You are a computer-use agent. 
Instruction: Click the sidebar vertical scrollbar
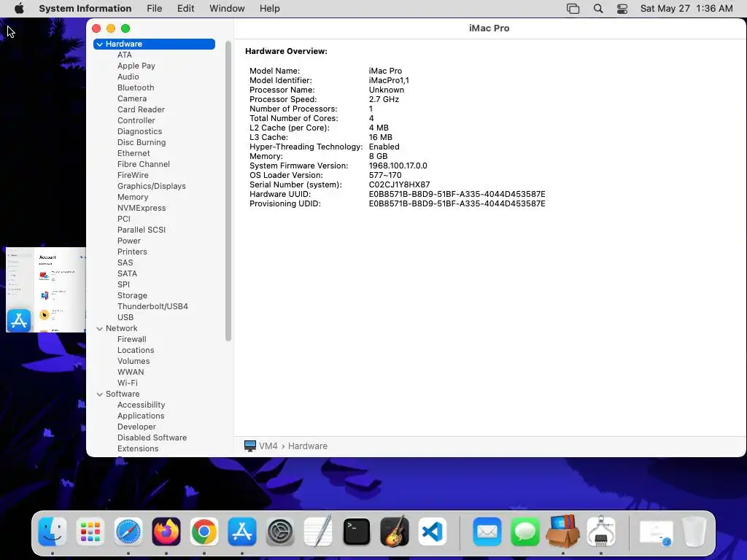coord(228,191)
